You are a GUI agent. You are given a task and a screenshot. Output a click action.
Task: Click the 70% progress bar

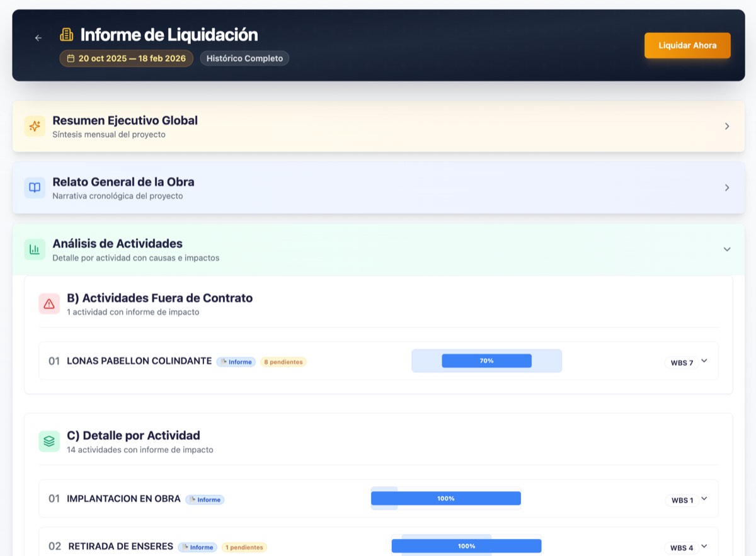[x=486, y=361]
